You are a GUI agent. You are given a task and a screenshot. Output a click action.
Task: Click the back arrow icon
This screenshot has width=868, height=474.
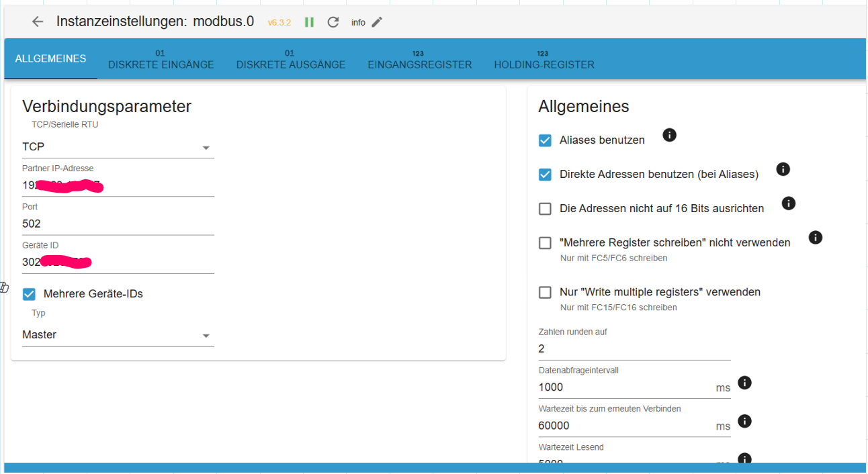click(x=38, y=22)
